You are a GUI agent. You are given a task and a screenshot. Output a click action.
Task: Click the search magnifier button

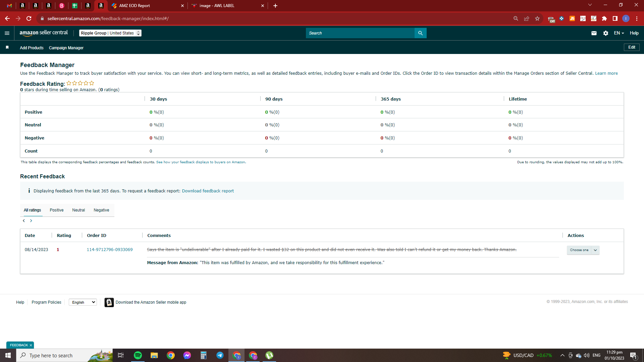point(420,33)
